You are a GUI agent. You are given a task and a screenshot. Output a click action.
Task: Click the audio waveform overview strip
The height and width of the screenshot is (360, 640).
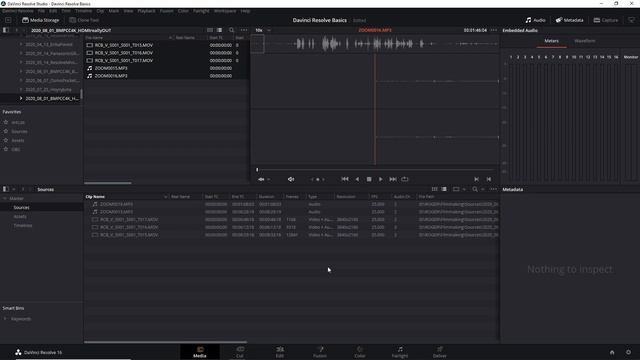pos(375,44)
